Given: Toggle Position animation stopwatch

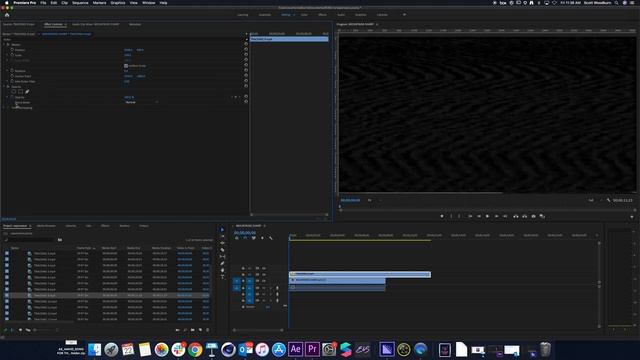Looking at the screenshot, I should click(x=12, y=49).
